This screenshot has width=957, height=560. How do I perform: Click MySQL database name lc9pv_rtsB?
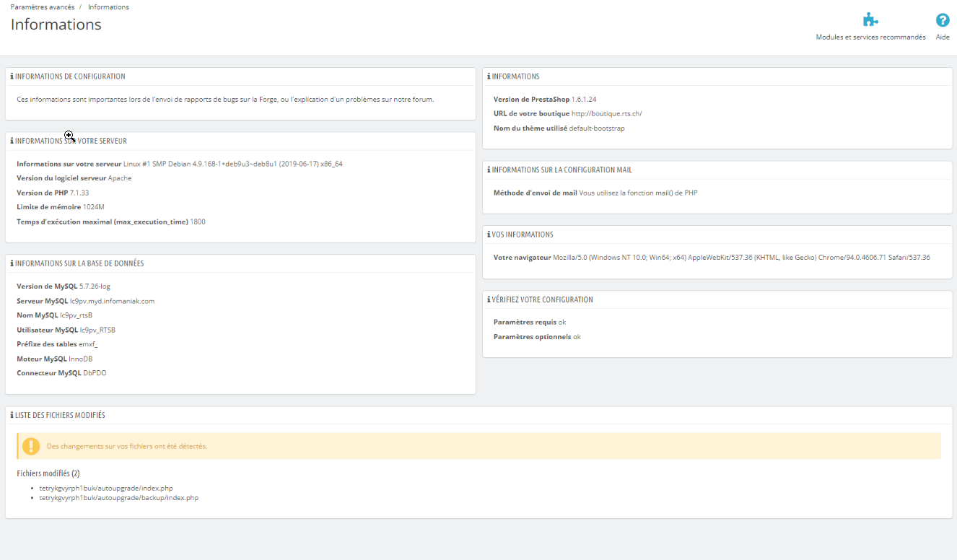pyautogui.click(x=76, y=315)
